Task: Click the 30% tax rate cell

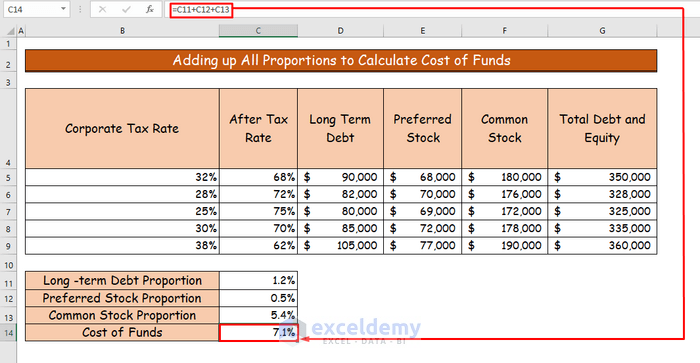Action: point(122,229)
